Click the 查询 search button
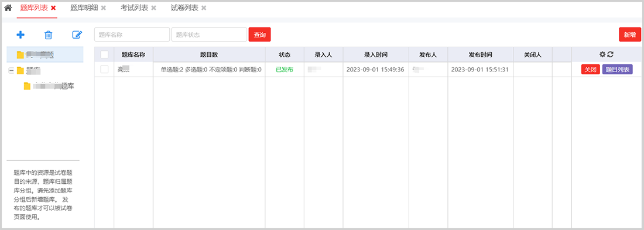 pyautogui.click(x=259, y=35)
